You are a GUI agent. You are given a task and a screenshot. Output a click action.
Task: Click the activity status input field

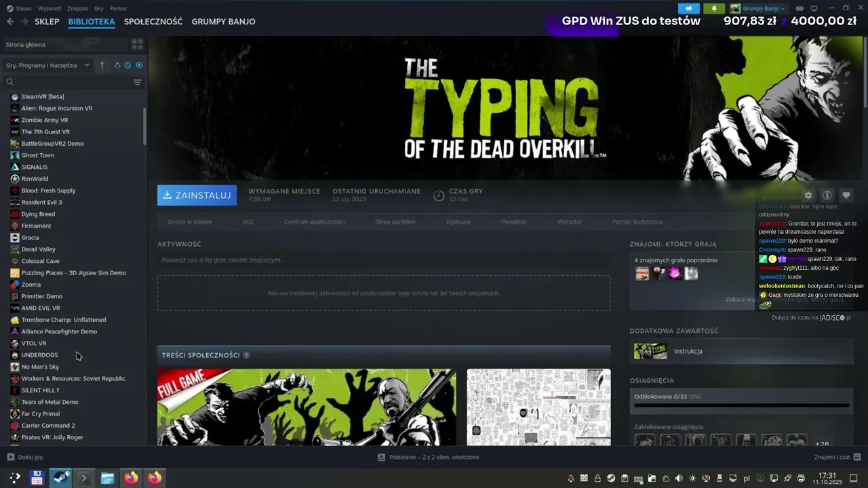384,260
